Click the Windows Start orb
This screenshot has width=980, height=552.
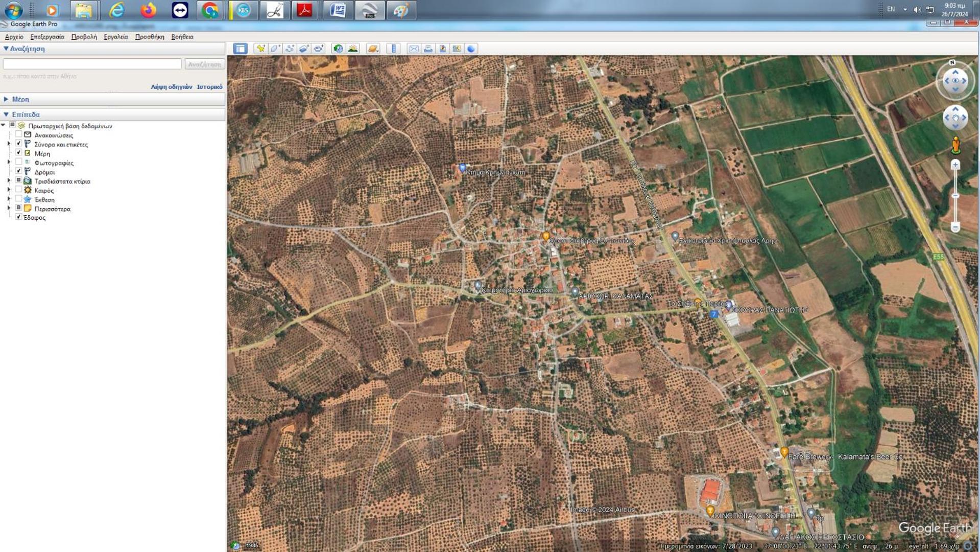13,10
